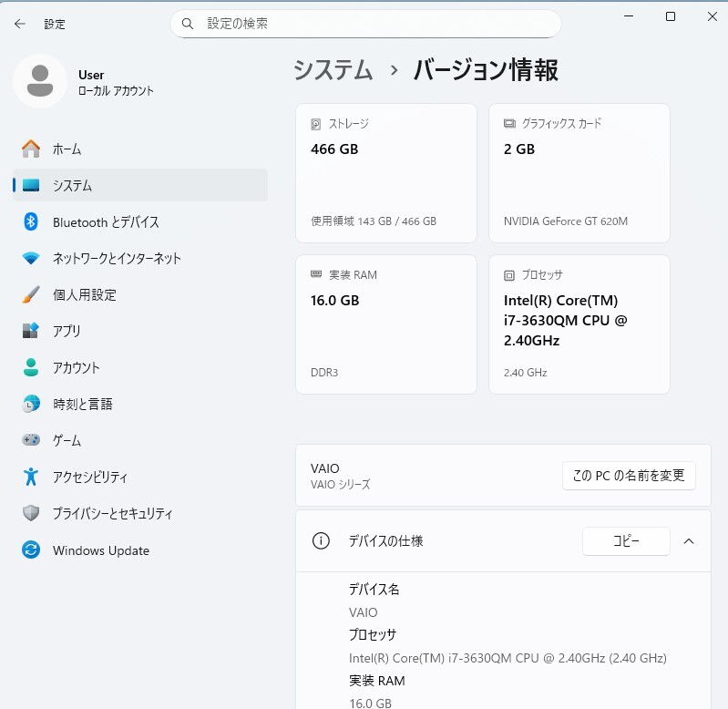The height and width of the screenshot is (709, 728).
Task: Select Bluetooth とデバイス menu item
Action: click(x=140, y=222)
